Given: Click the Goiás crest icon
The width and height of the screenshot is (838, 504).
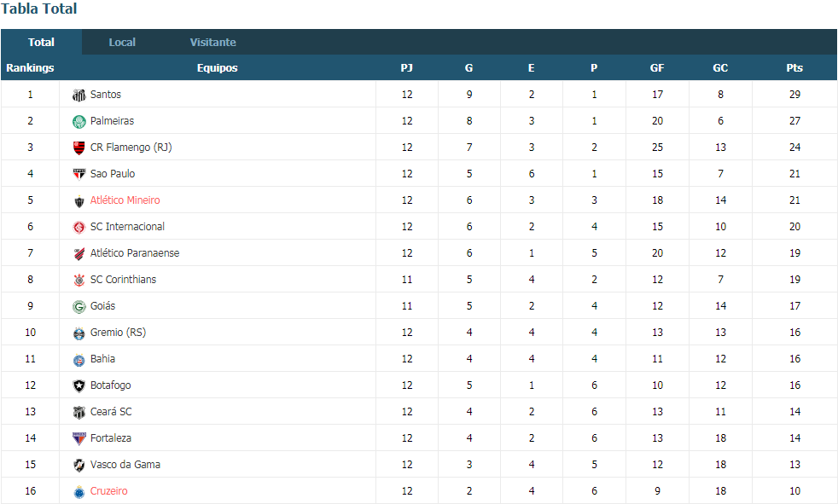Looking at the screenshot, I should (79, 306).
